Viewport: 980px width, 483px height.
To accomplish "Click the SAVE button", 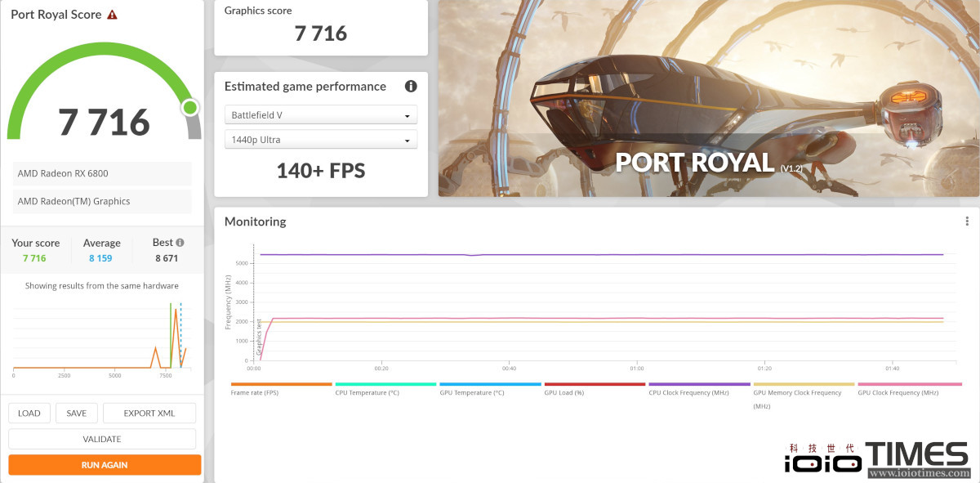I will coord(77,413).
